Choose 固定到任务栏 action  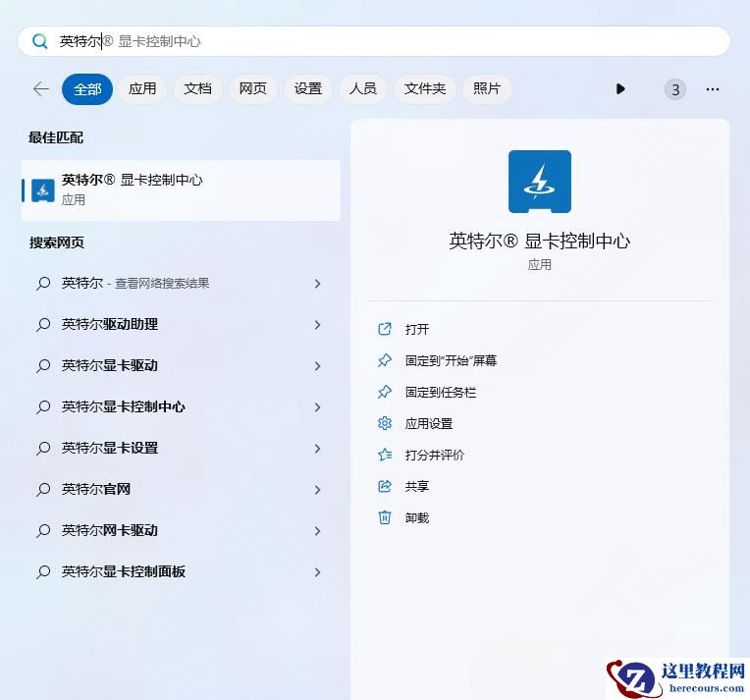pyautogui.click(x=441, y=393)
